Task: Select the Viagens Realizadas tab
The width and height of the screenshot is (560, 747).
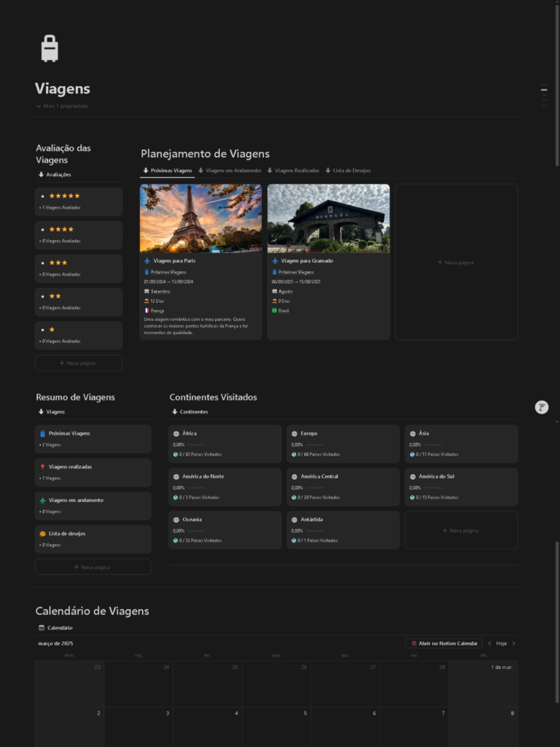Action: point(292,171)
